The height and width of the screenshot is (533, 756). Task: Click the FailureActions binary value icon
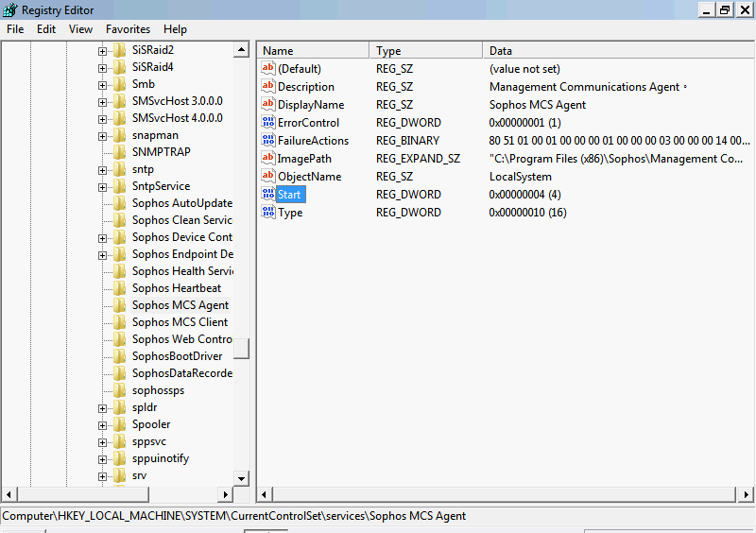(268, 140)
